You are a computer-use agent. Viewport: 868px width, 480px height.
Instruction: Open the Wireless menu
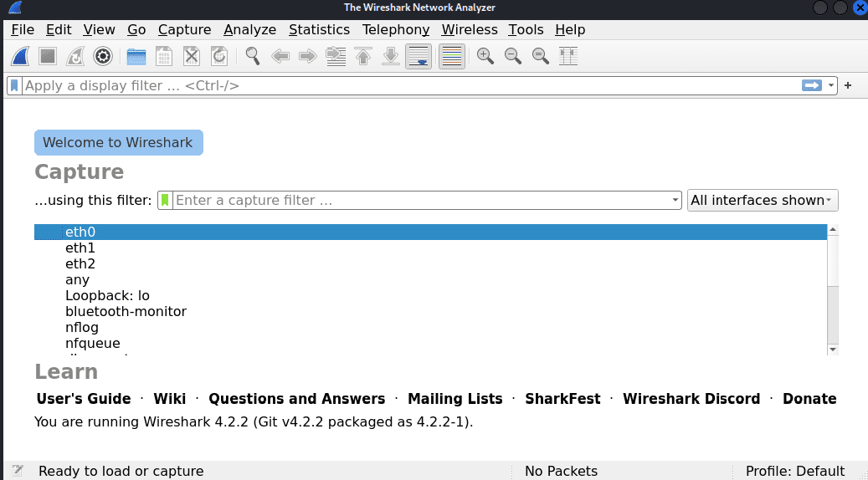coord(470,30)
